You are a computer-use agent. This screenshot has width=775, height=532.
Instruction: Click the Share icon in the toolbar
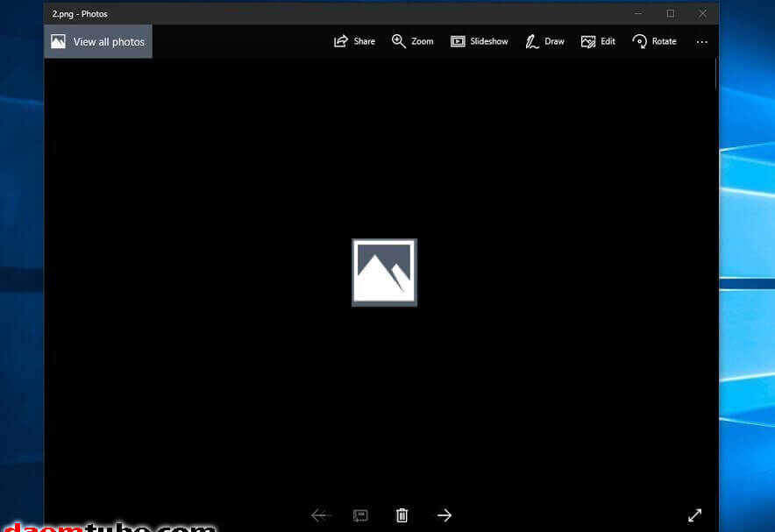pos(341,41)
